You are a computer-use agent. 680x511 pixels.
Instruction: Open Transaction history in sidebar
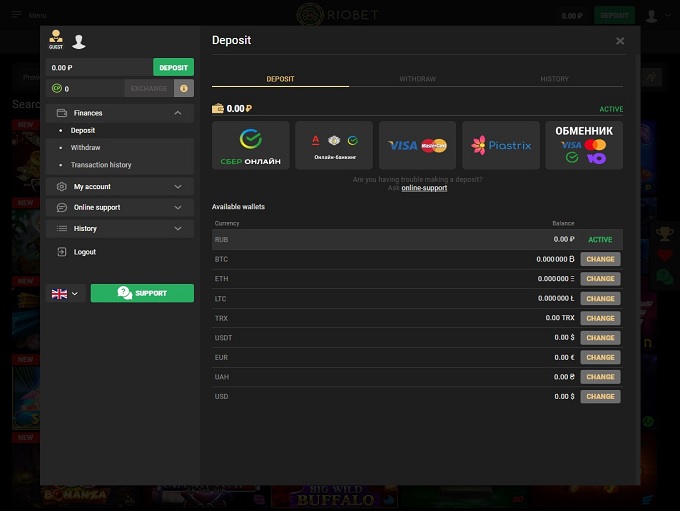coord(101,165)
